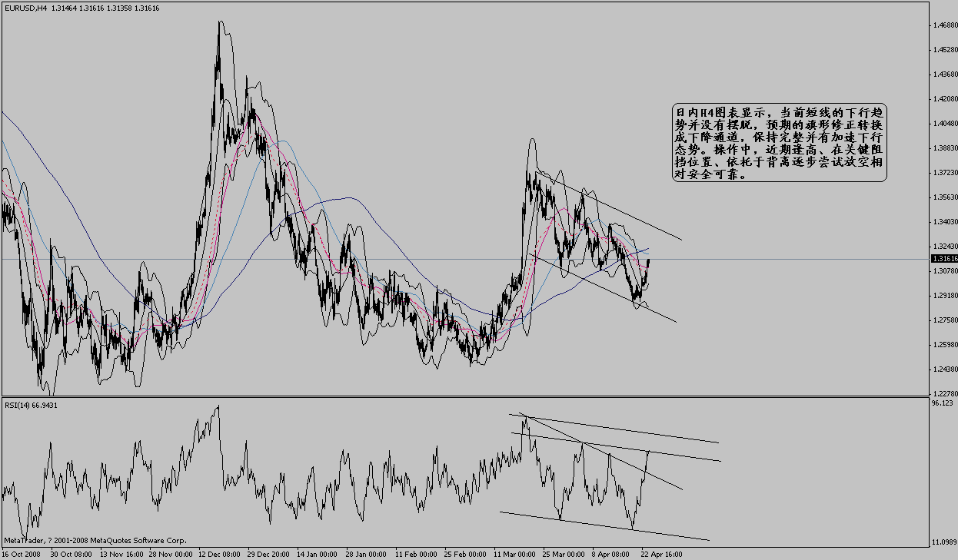
Task: Click the 1.46880 price axis label
Action: pyautogui.click(x=943, y=25)
